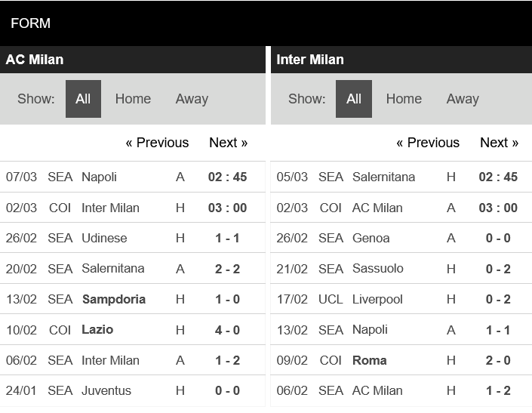Screen dimensions: 532x413
Task: Click the Juventus opponent name
Action: pyautogui.click(x=106, y=390)
